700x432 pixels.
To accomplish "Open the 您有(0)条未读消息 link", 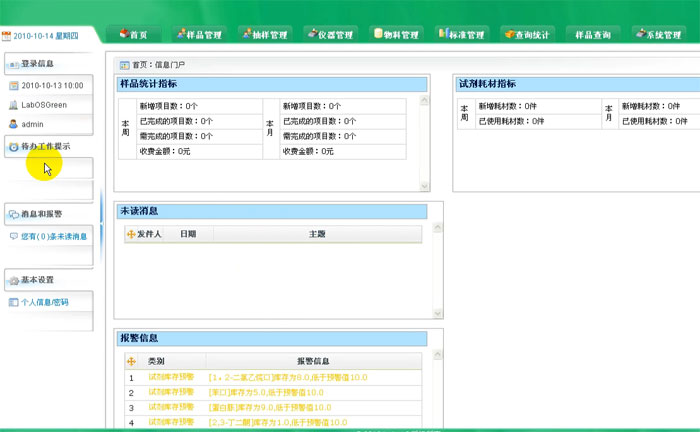I will [53, 237].
